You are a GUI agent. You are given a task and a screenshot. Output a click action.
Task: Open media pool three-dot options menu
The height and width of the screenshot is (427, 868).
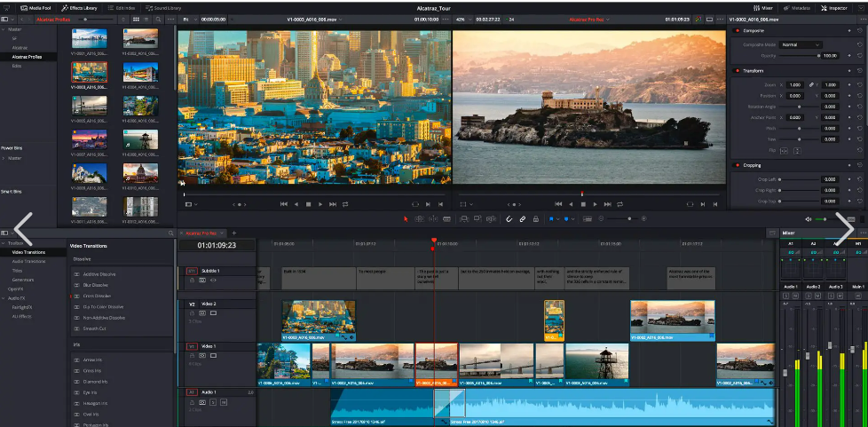[x=170, y=20]
